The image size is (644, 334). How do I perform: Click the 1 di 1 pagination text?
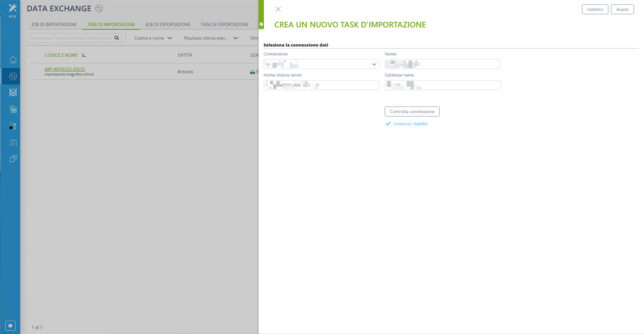click(x=37, y=327)
